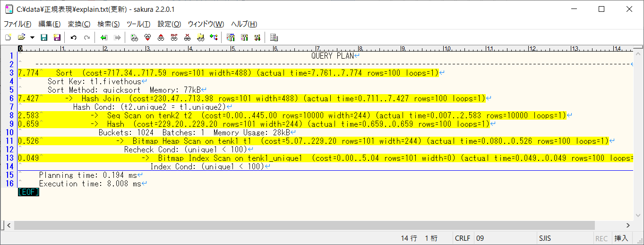Click the Save As purple floppy icon
Screen dimensions: 644x245
57,37
